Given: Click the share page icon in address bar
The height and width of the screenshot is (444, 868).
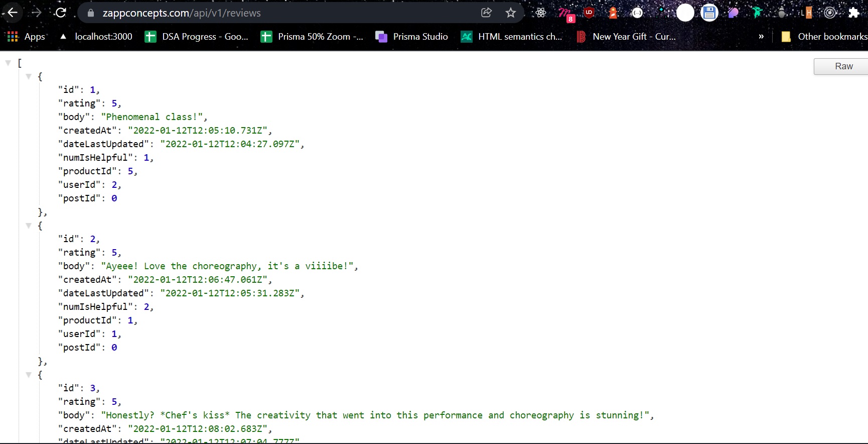Looking at the screenshot, I should [x=486, y=13].
